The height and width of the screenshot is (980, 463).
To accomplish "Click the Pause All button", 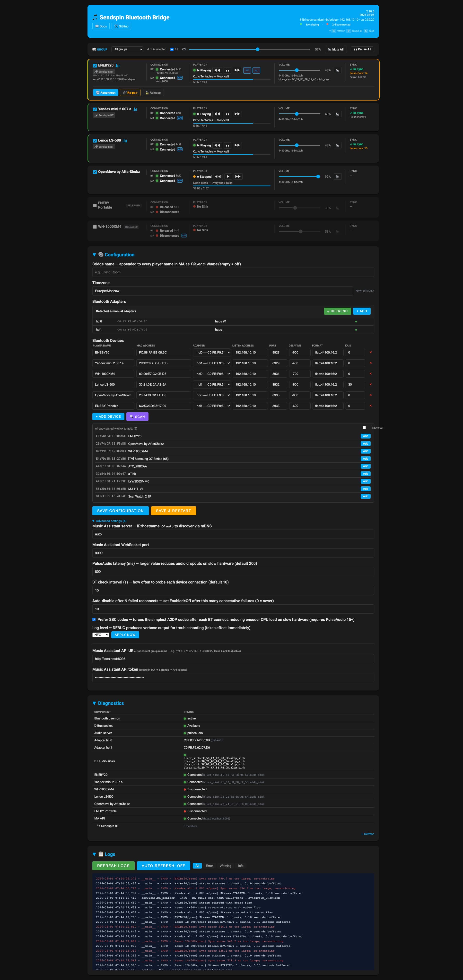I will 362,49.
